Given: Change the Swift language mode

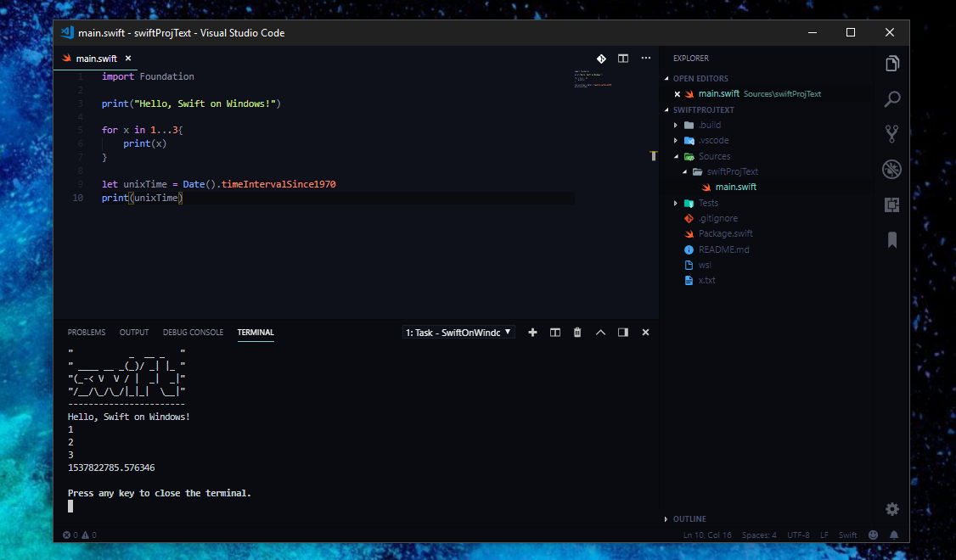Looking at the screenshot, I should point(847,535).
